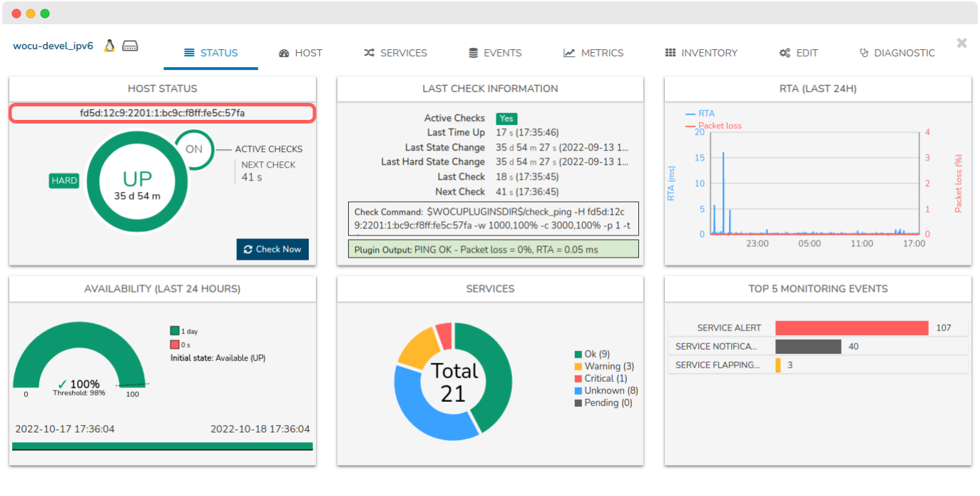
Task: Click the Total 21 donut center
Action: click(454, 382)
